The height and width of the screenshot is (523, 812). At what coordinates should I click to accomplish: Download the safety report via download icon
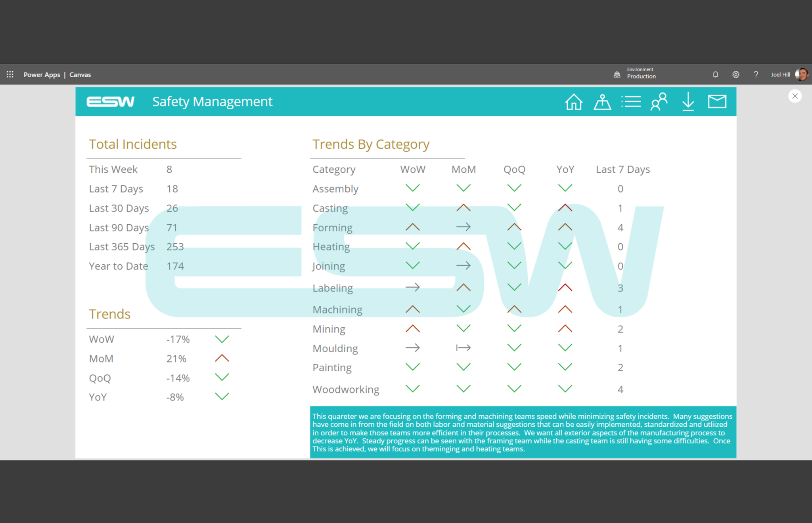tap(688, 102)
